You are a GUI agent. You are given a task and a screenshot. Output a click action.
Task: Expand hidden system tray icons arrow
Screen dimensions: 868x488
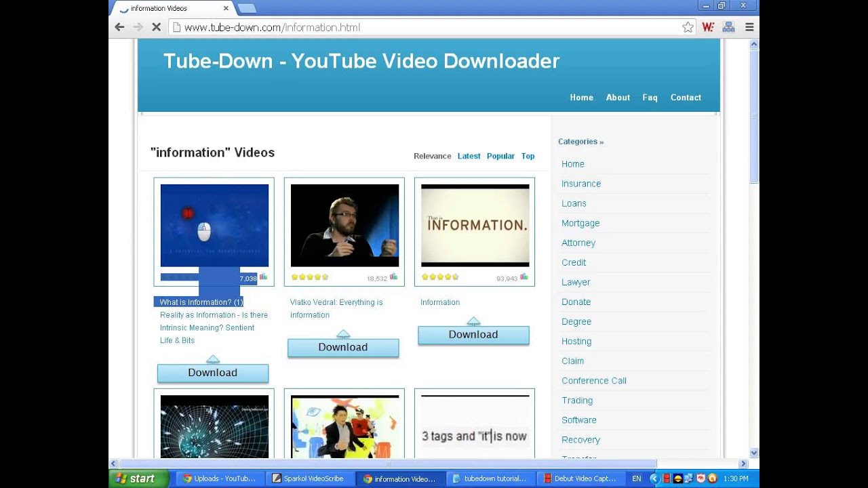pos(654,479)
